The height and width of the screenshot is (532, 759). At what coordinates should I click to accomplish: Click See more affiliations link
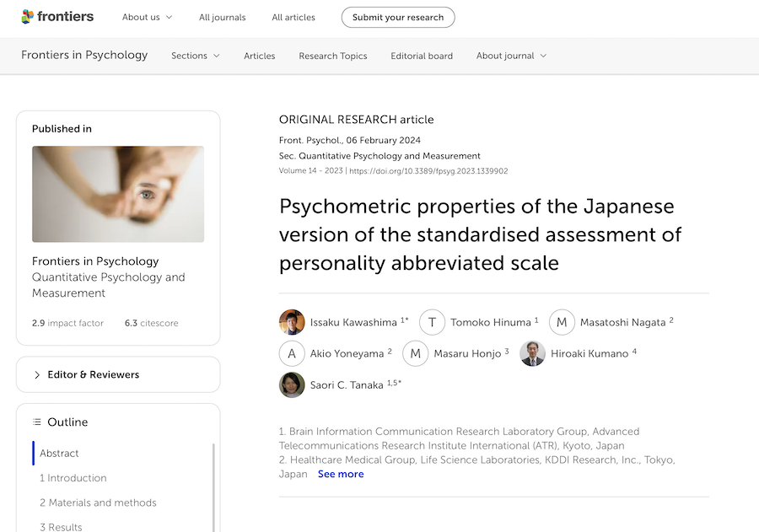pos(341,474)
